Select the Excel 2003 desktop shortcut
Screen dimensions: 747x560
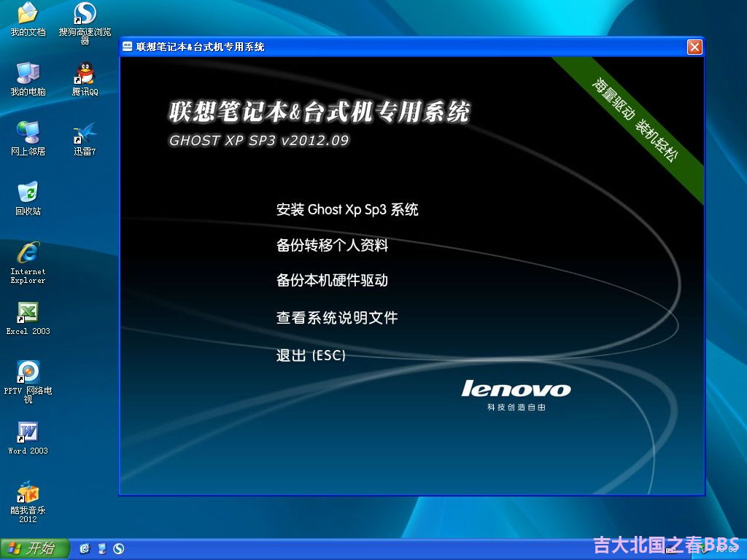click(x=28, y=318)
